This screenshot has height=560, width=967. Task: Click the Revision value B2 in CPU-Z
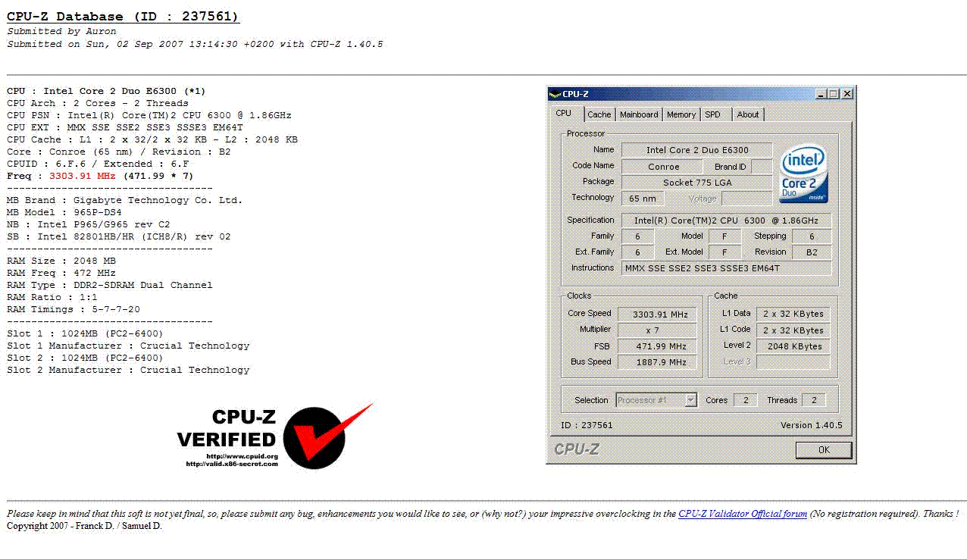(812, 252)
